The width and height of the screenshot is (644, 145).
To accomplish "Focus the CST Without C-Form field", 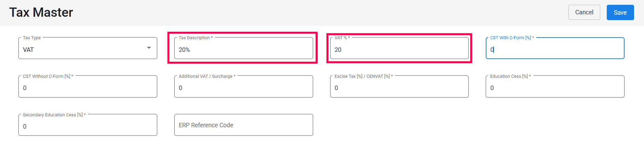I will click(88, 88).
